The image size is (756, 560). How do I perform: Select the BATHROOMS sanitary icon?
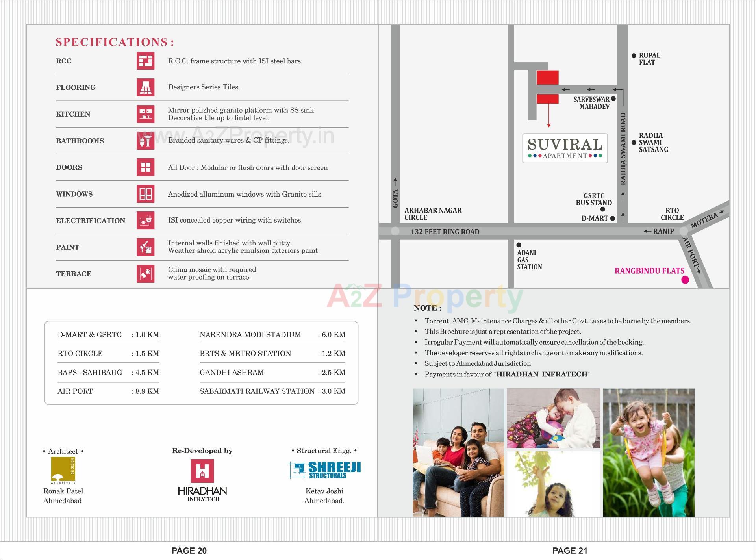coord(146,141)
